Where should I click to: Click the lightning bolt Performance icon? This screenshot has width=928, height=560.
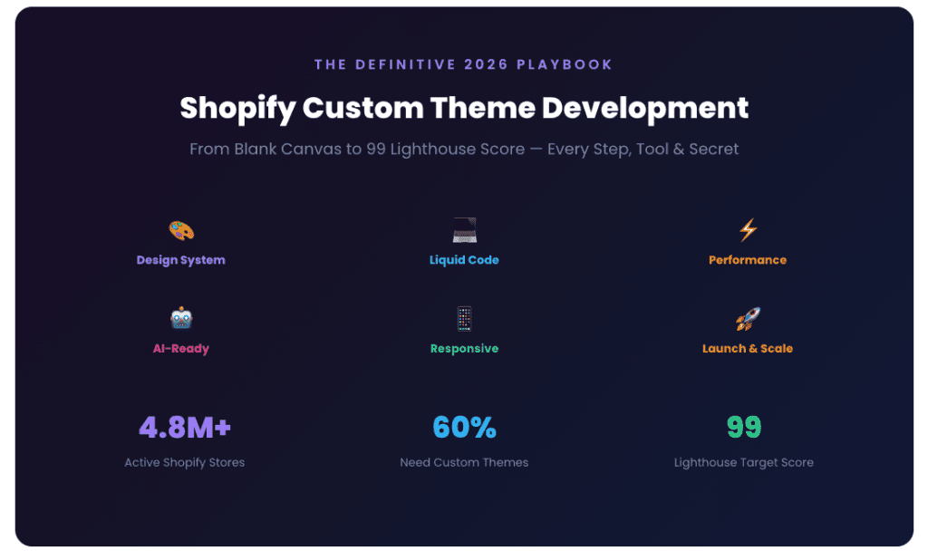tap(748, 229)
